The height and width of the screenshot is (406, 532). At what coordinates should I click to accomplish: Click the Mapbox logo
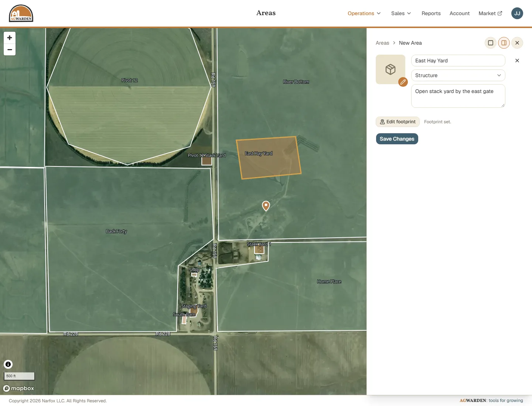coord(18,388)
